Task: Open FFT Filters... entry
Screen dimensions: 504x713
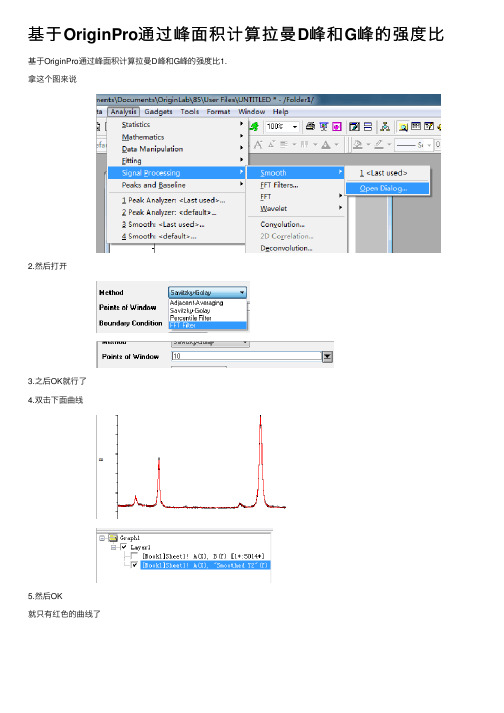Action: (x=279, y=185)
